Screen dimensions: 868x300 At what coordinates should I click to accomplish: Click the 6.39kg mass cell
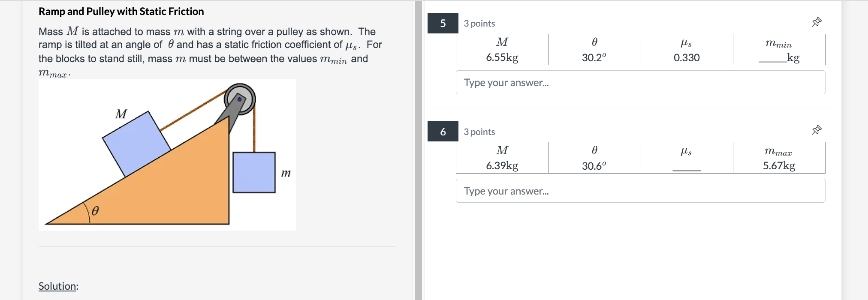[x=502, y=166]
